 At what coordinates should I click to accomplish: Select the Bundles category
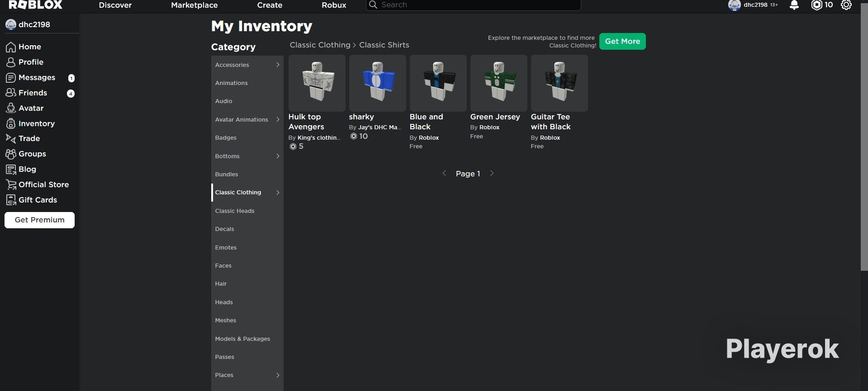pos(247,174)
